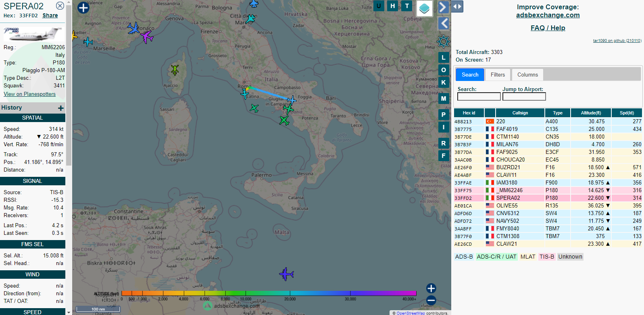The height and width of the screenshot is (315, 644).
Task: Open the settings gear on map
Action: point(443,41)
